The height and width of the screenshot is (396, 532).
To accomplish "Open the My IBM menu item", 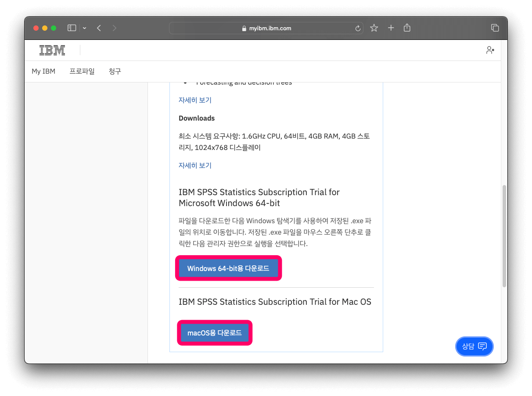I will (43, 71).
